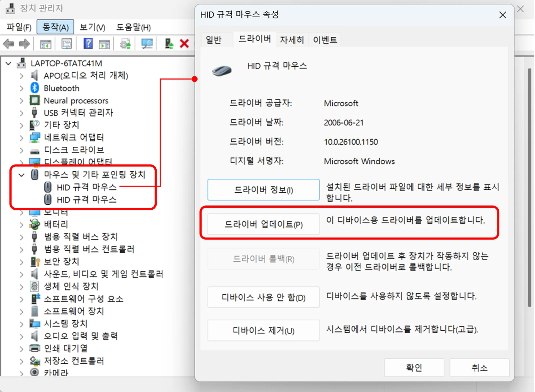The height and width of the screenshot is (392, 535).
Task: Collapse the LAPTOP-6TATC41M root node
Action: pyautogui.click(x=8, y=64)
